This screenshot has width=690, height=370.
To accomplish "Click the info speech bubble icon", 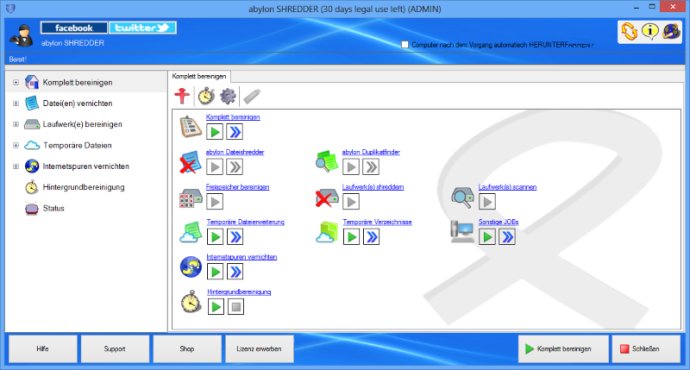I will click(x=650, y=31).
